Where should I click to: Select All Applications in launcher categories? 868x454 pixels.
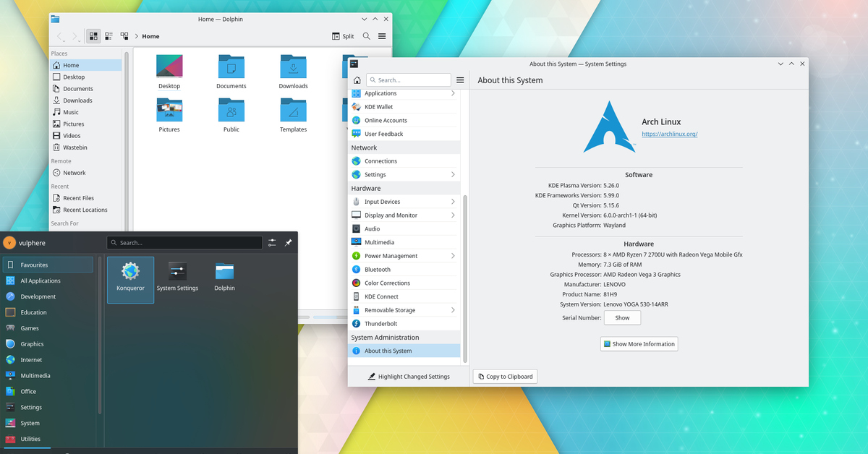(x=41, y=280)
